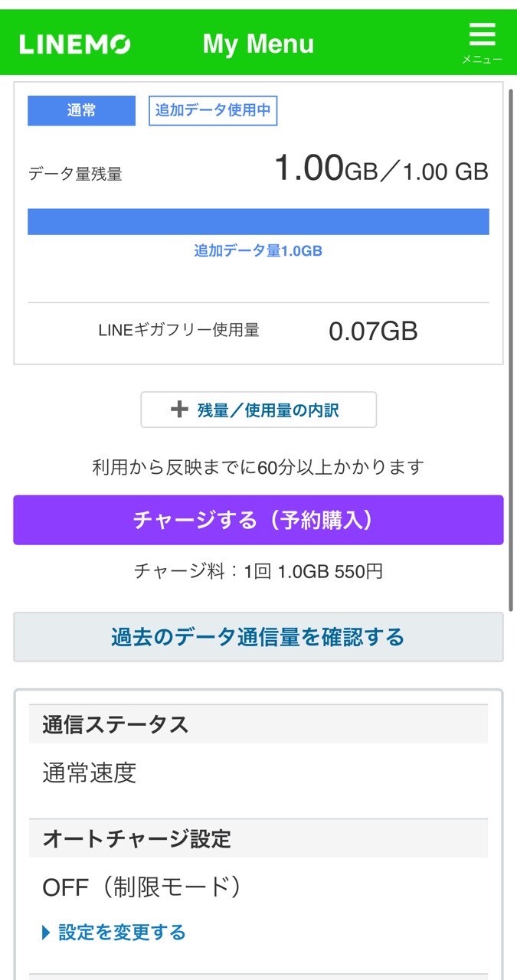Click the OFF(制限モード) status text
Screen dimensions: 517x980
[142, 887]
